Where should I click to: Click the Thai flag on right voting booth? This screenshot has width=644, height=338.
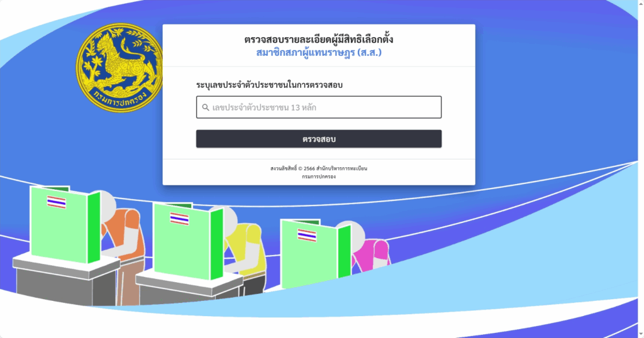click(x=307, y=236)
